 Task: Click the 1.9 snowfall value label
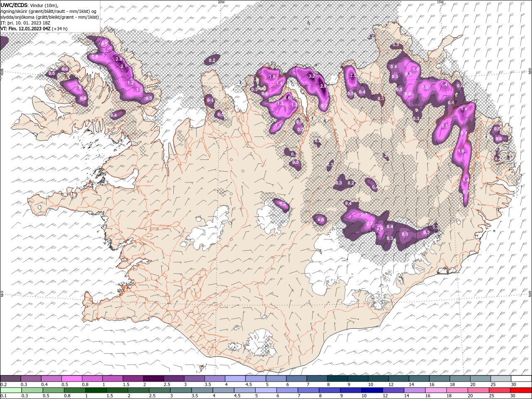464,108
